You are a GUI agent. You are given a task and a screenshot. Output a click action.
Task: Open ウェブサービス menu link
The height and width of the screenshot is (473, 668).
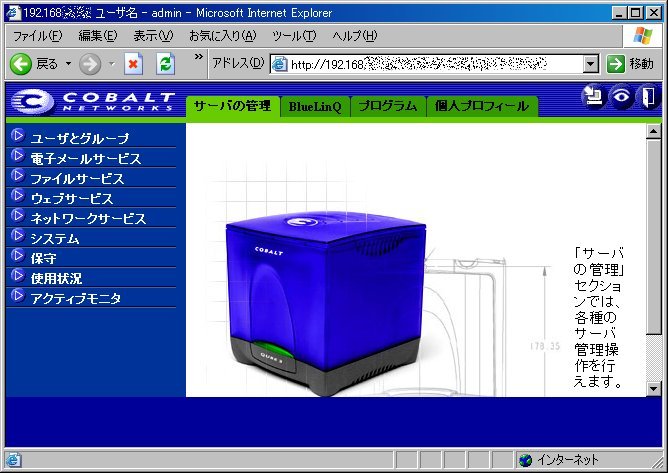point(72,199)
